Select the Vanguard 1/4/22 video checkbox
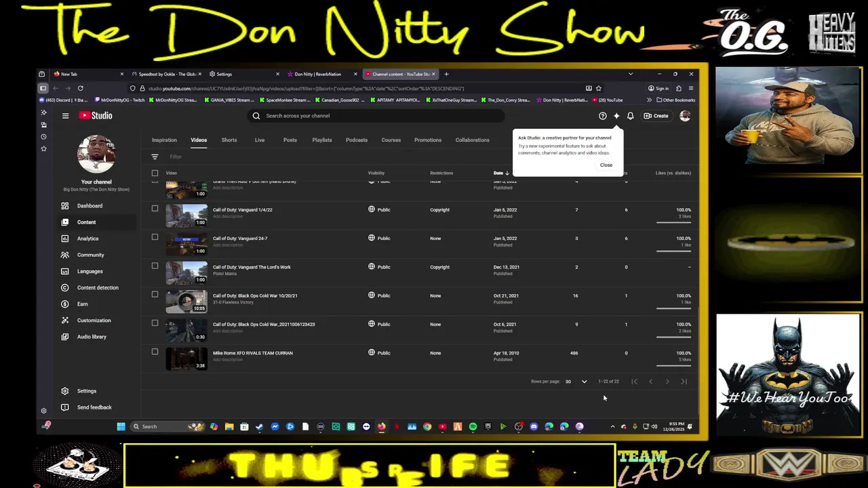The width and height of the screenshot is (868, 488). (155, 209)
